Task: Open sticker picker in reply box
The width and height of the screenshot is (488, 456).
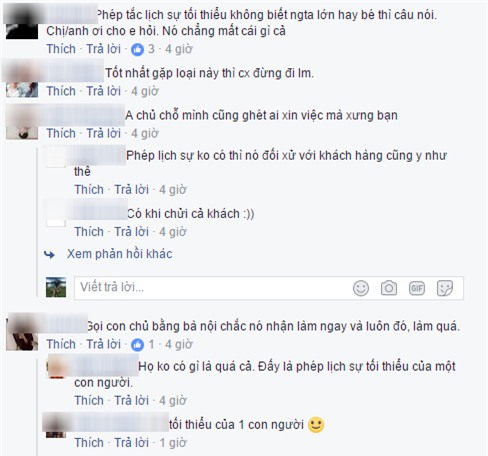Action: (x=445, y=288)
